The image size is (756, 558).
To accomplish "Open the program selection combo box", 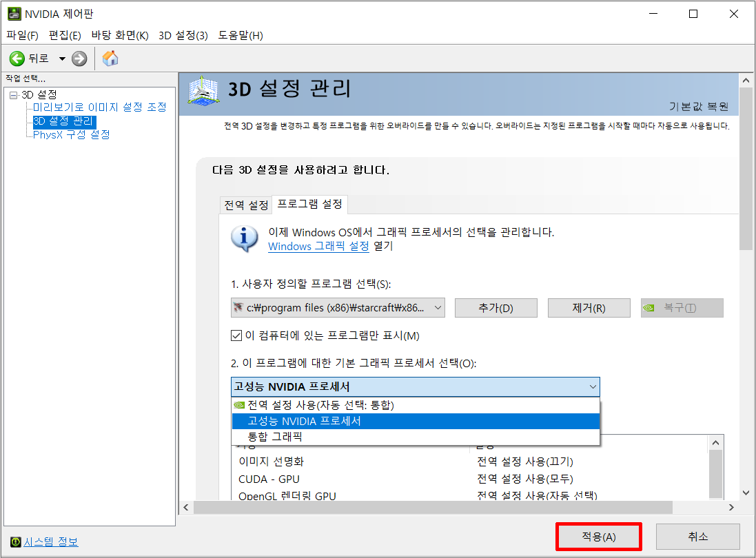I will (x=338, y=307).
